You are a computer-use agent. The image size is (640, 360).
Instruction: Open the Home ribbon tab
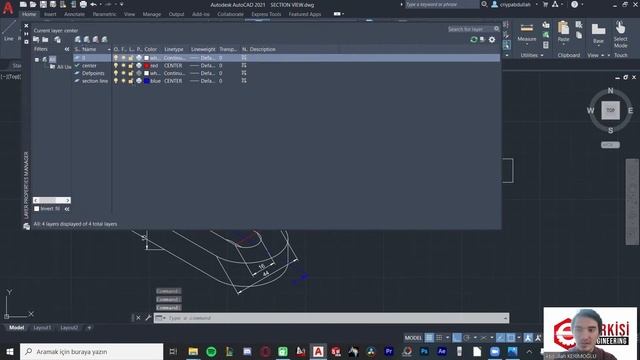29,14
